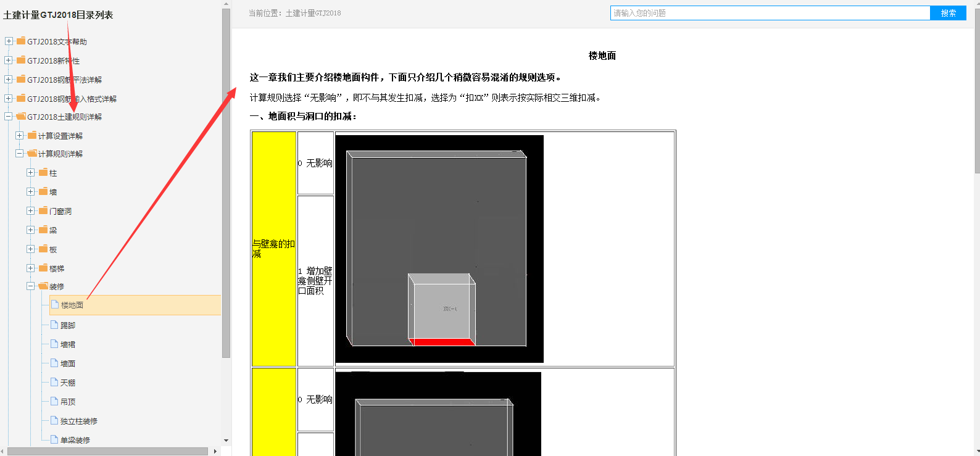Collapse the 计算规则详解 node
Viewport: 980px width, 456px height.
[x=20, y=154]
